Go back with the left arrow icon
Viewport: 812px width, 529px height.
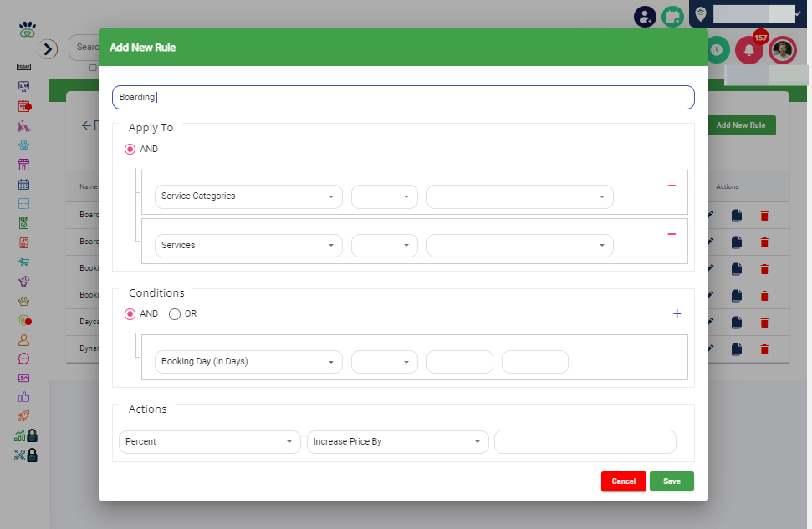coord(86,125)
